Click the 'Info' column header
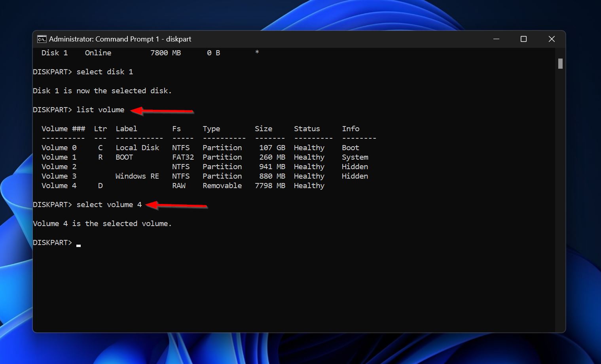This screenshot has width=601, height=364. pyautogui.click(x=351, y=129)
